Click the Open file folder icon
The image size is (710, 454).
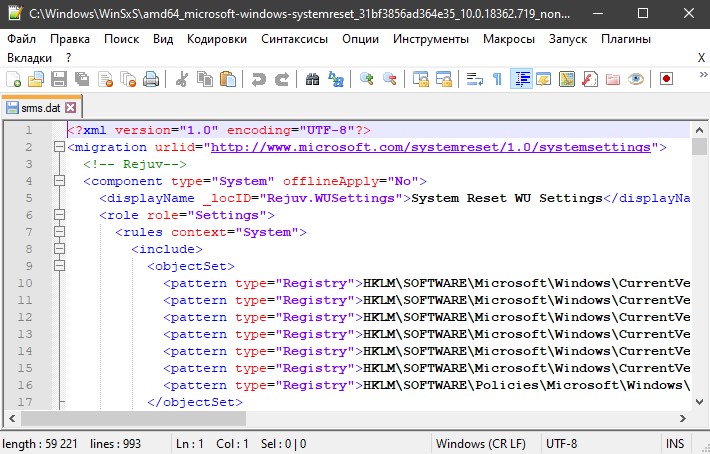tap(36, 79)
